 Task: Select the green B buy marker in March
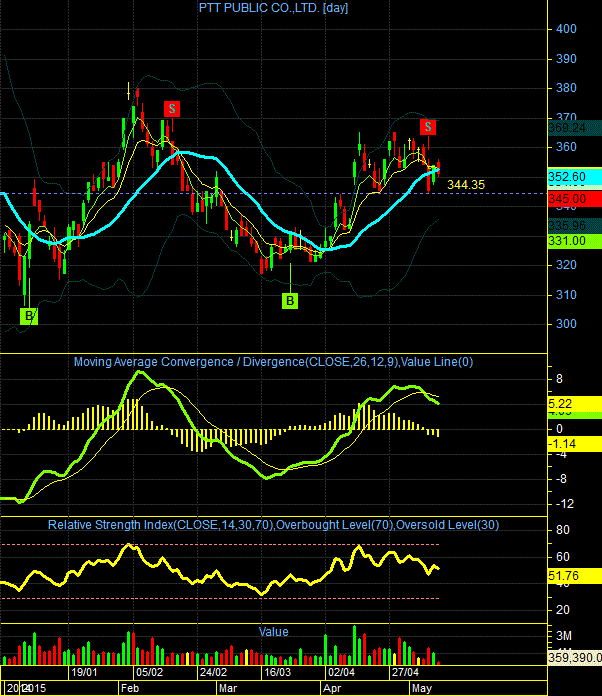tap(290, 301)
